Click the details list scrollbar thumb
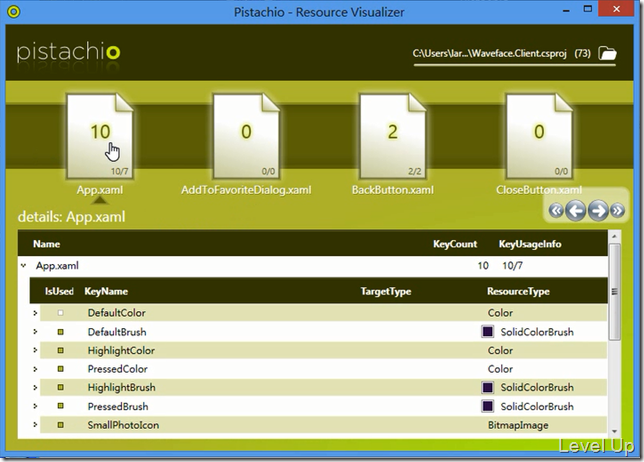Viewport: 644px width, 462px height. tap(614, 292)
